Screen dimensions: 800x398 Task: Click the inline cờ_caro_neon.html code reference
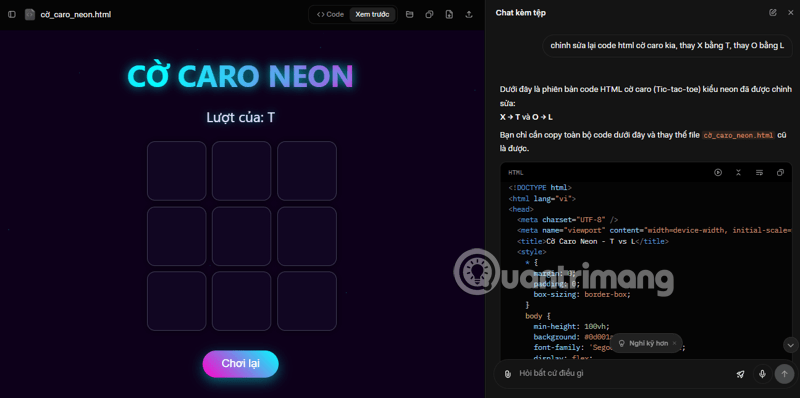coord(738,135)
